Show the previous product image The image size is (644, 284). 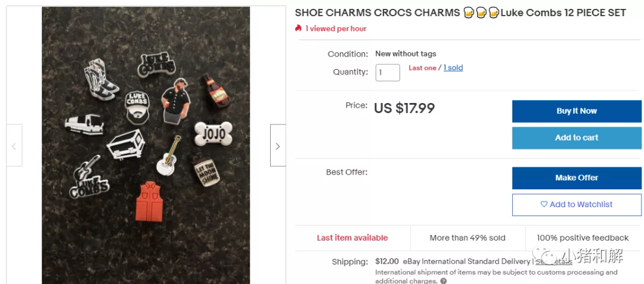pyautogui.click(x=14, y=145)
